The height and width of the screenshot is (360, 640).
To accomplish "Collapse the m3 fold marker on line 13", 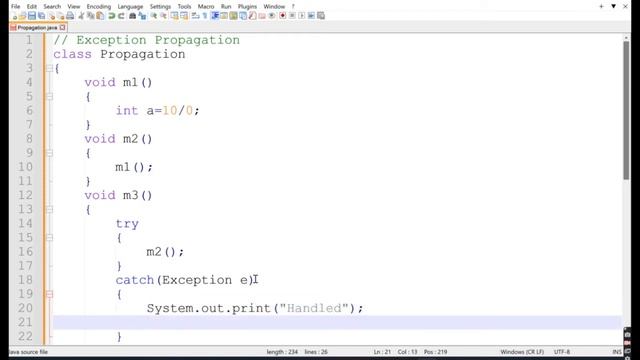I will point(49,209).
